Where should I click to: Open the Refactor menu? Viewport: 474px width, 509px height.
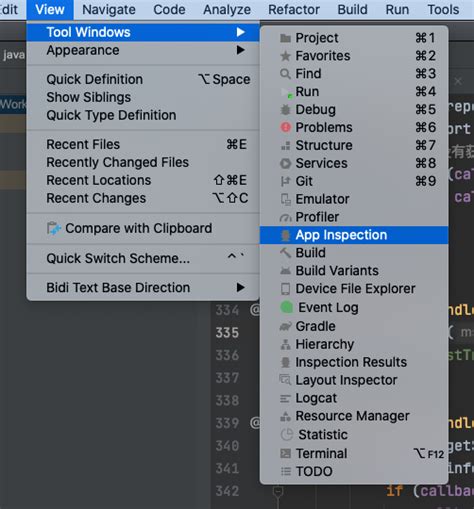(x=294, y=10)
